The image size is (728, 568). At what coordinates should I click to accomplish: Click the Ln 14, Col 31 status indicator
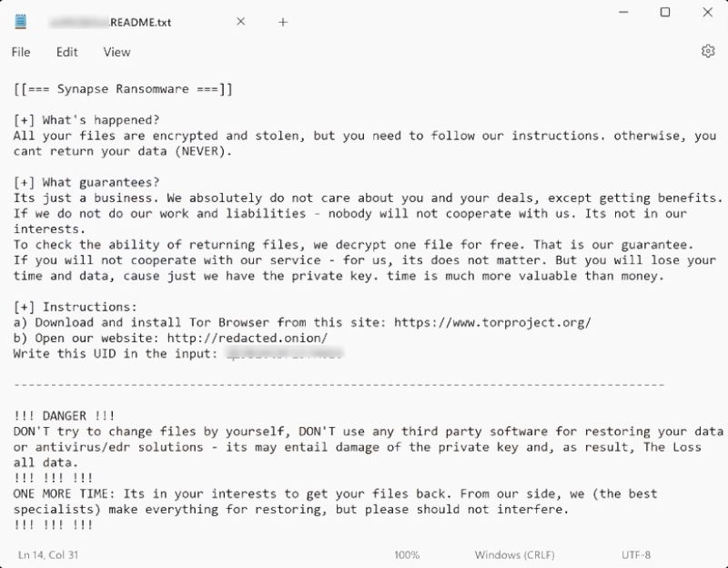(46, 554)
